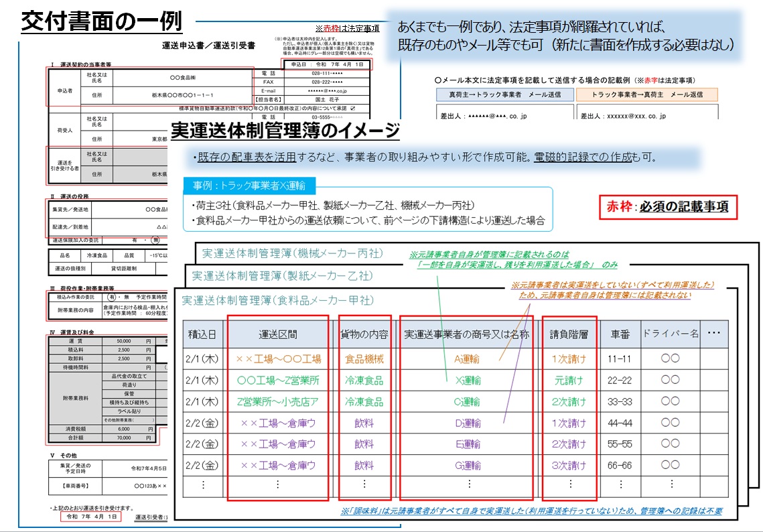The width and height of the screenshot is (763, 532).
Task: Select the circled 無 for 運送保険加入の委託
Action: click(x=155, y=240)
